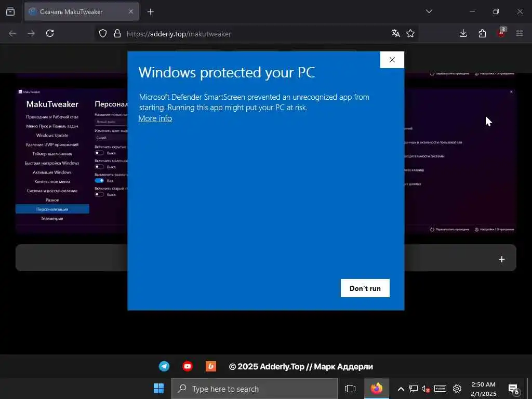Open a new browser tab with the plus
The width and height of the screenshot is (532, 399).
point(151,12)
